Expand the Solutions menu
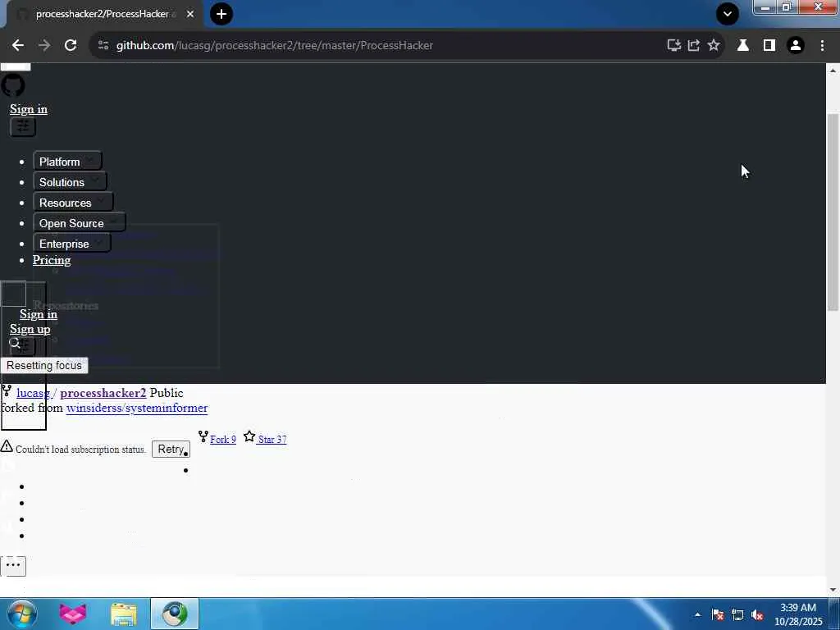Screen dimensions: 840x630 coord(70,182)
